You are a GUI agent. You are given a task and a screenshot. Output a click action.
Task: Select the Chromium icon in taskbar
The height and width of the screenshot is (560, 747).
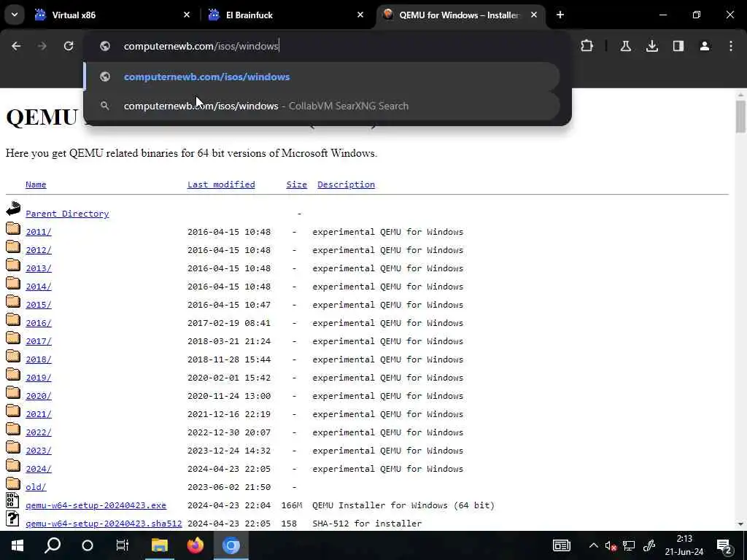[x=231, y=545]
